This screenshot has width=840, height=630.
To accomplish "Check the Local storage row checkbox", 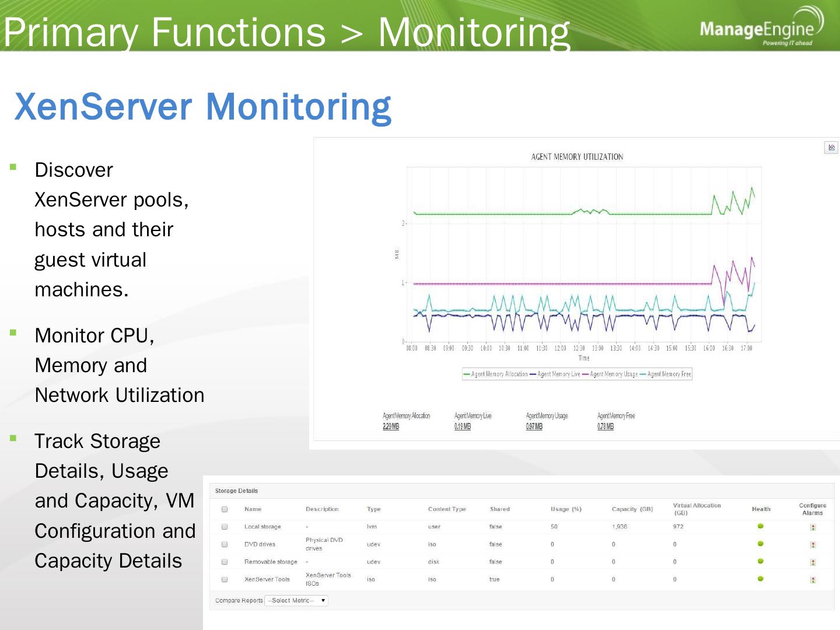I will point(225,527).
